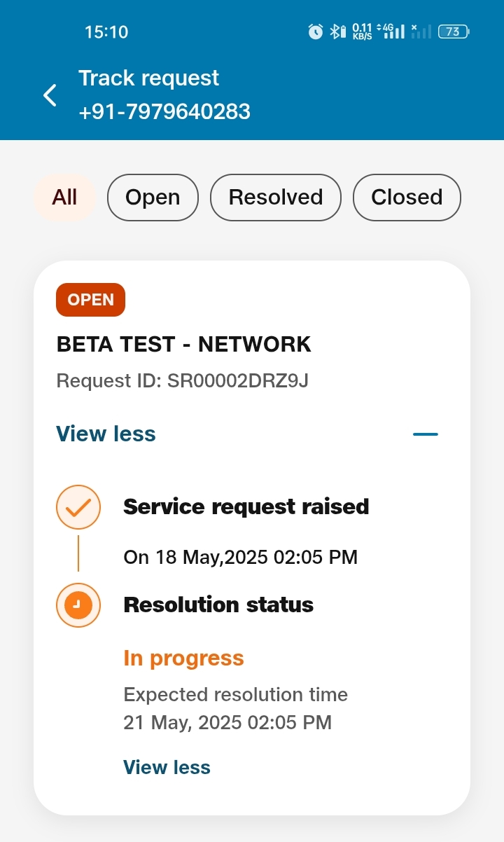The image size is (504, 842).
Task: Tap the Track request header title
Action: click(148, 78)
